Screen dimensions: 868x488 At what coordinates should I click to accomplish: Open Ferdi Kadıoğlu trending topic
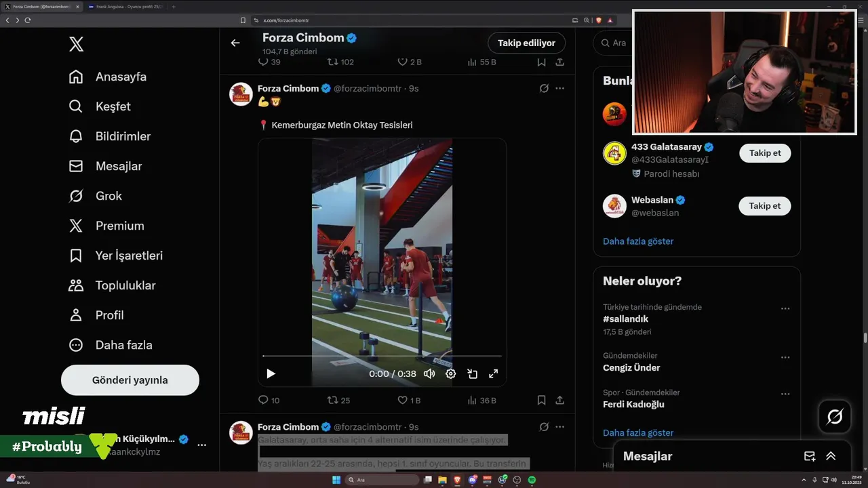pos(633,405)
